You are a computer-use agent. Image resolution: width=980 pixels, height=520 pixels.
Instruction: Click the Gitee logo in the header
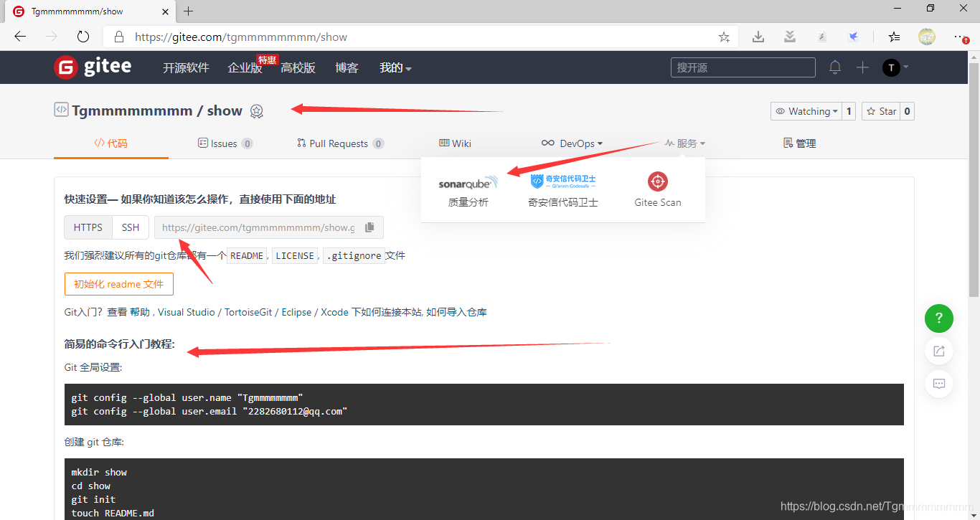point(93,67)
